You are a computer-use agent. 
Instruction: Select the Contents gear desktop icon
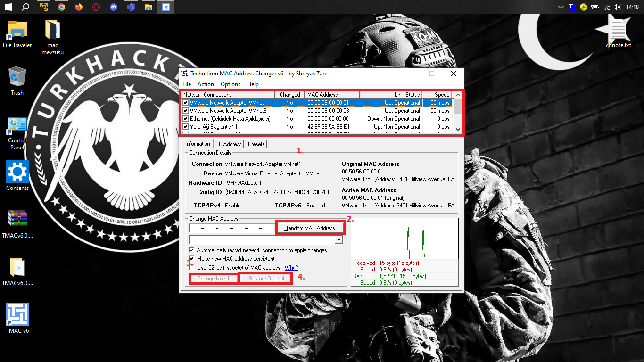[x=17, y=175]
